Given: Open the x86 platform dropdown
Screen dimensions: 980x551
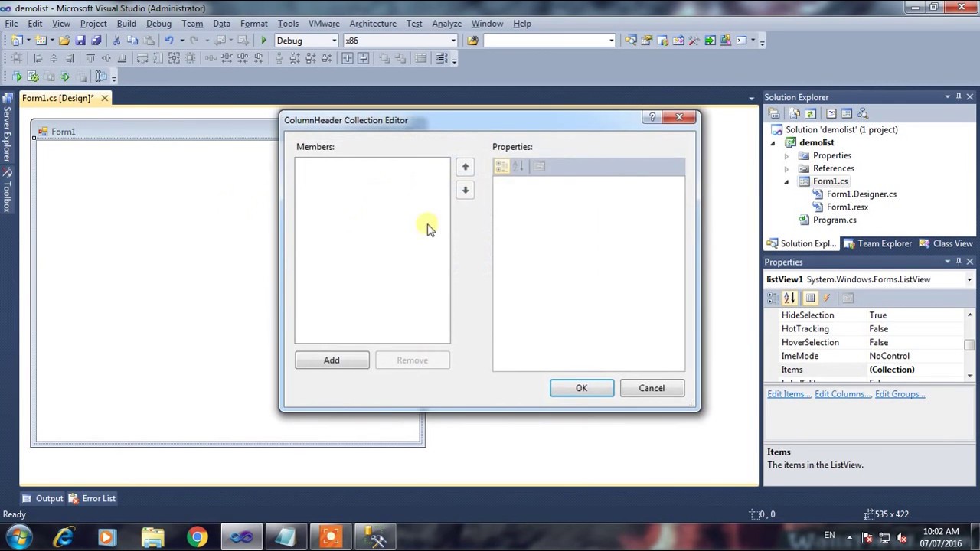Looking at the screenshot, I should coord(453,41).
